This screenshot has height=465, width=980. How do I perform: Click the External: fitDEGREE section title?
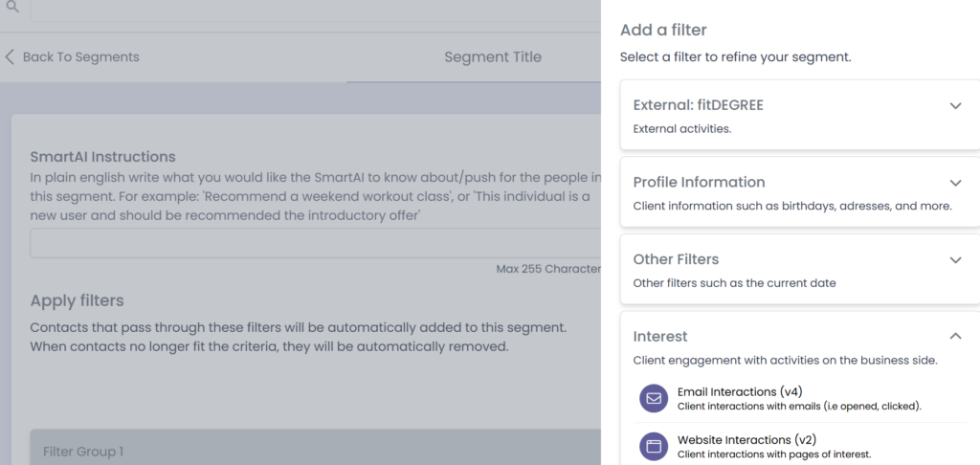point(699,105)
